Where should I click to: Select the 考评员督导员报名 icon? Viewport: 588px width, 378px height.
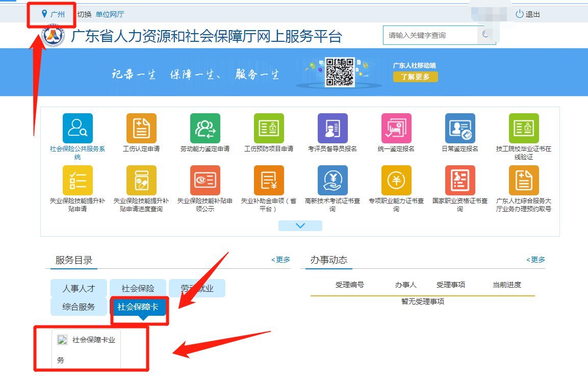pyautogui.click(x=333, y=129)
